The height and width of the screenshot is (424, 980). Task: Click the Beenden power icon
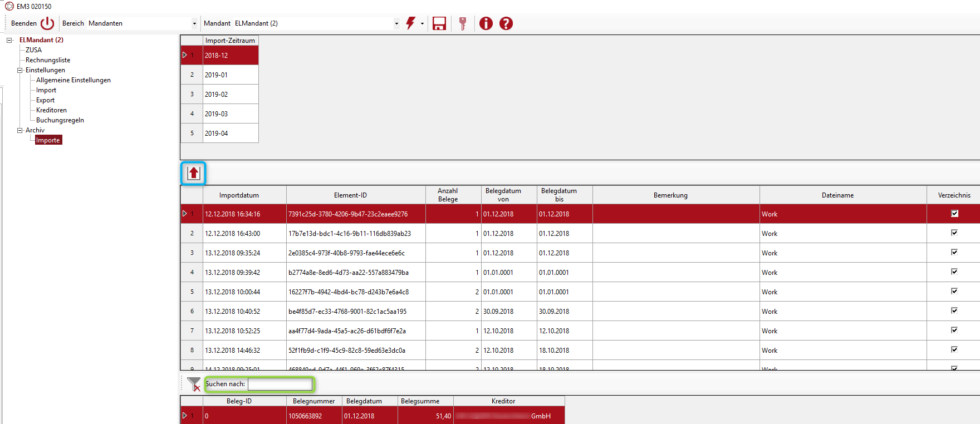47,23
